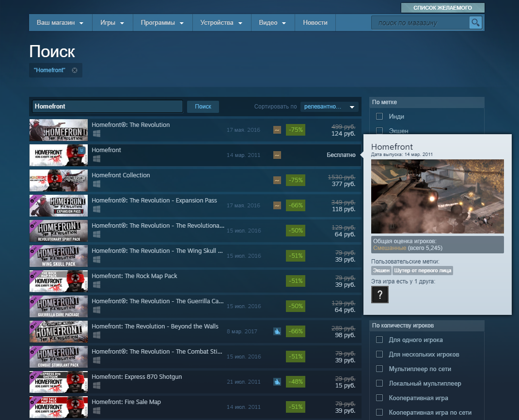The image size is (519, 420).
Task: Open the СПИСОК ЖЕЛАЕМОГО wishlist button
Action: click(442, 8)
